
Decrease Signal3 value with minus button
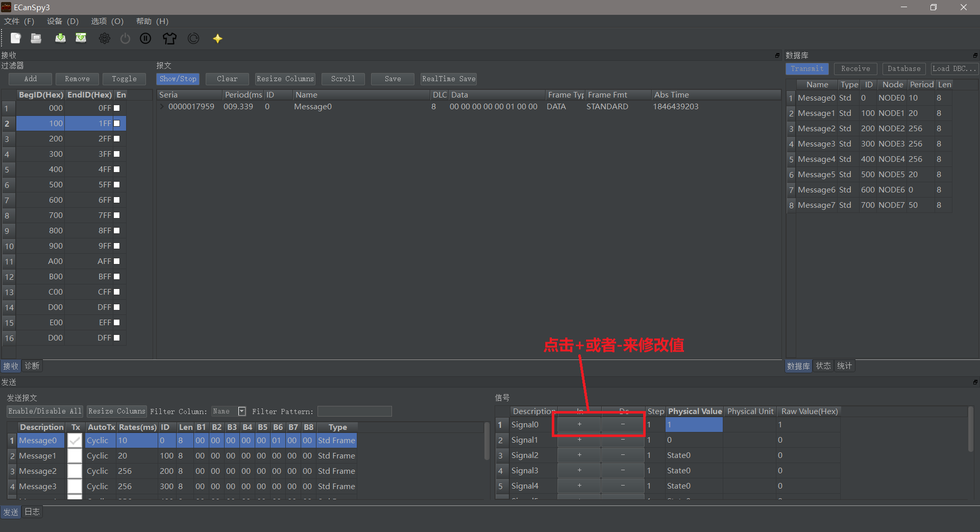(x=623, y=470)
